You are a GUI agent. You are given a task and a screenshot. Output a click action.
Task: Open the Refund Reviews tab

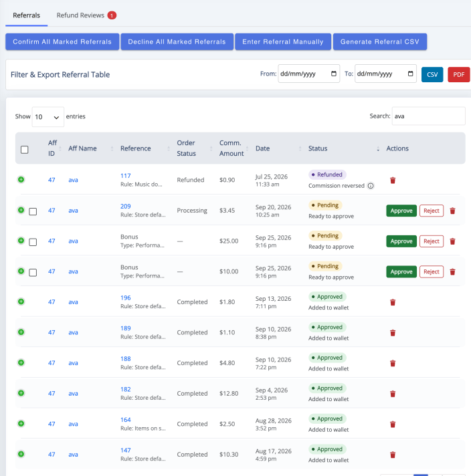[x=86, y=15]
